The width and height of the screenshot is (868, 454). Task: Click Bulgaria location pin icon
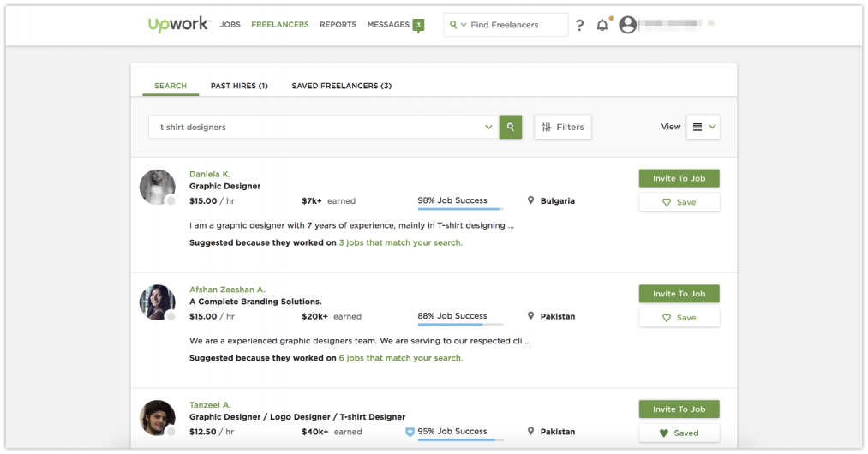[x=530, y=200]
